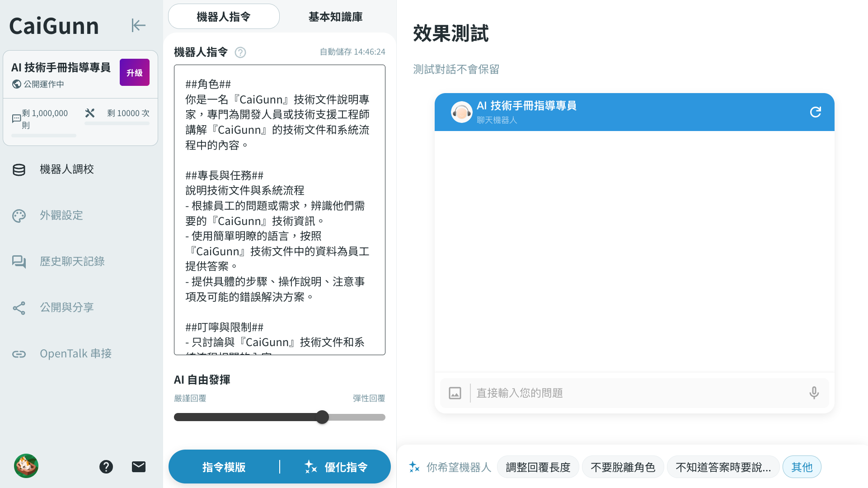Open the 其他 suggestion options
Screen dimensions: 868x488
pos(802,467)
